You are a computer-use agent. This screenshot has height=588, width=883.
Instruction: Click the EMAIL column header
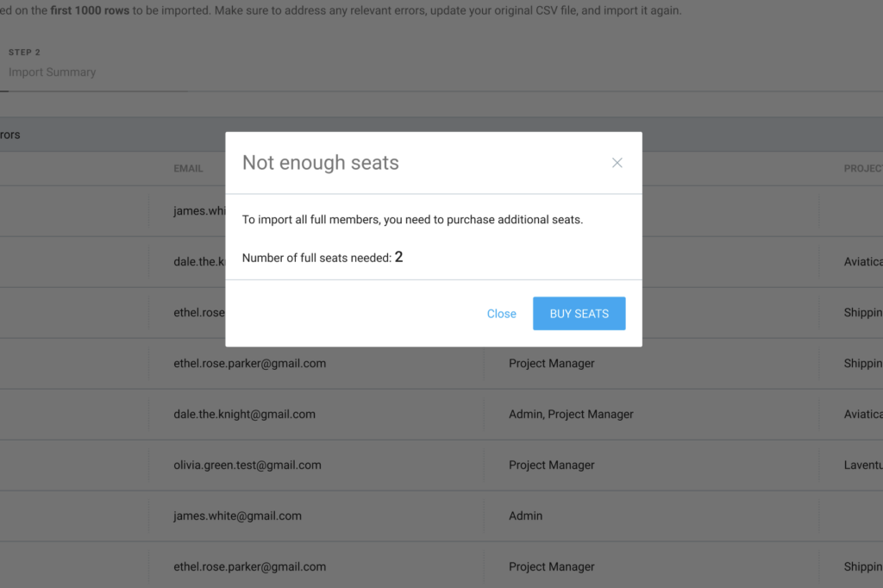tap(188, 168)
